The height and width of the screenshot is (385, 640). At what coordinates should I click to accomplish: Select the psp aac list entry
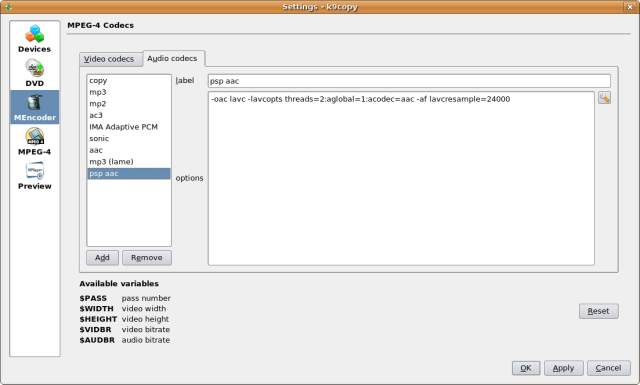coord(129,174)
